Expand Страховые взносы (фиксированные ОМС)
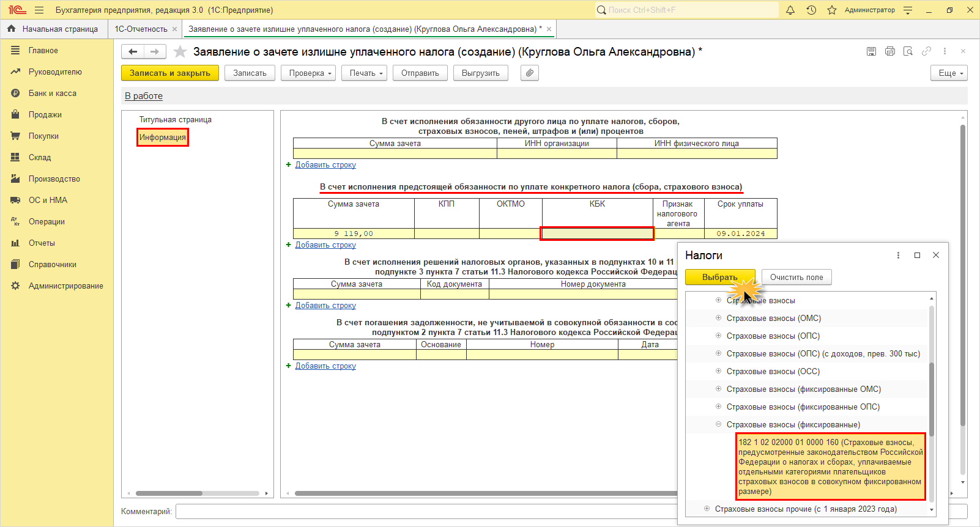This screenshot has height=527, width=980. coord(719,389)
